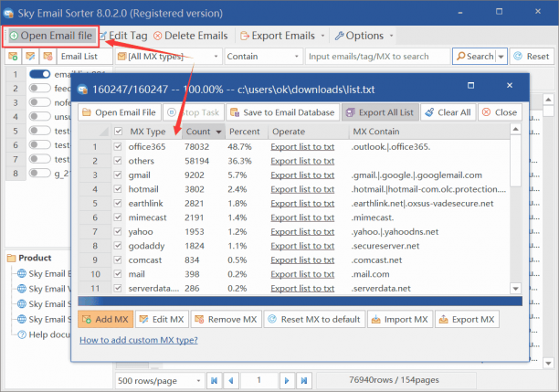The image size is (559, 392).
Task: Click the Edit MX button
Action: (x=162, y=319)
